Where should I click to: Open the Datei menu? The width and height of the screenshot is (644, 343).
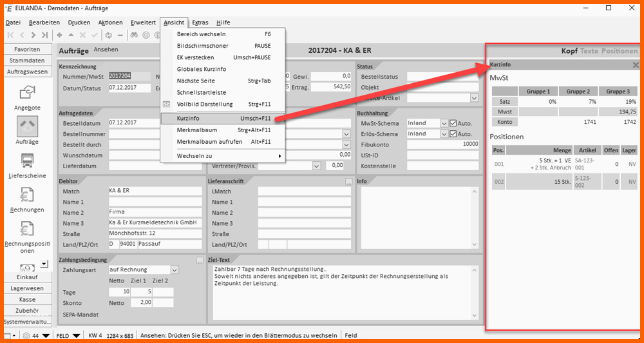(13, 23)
